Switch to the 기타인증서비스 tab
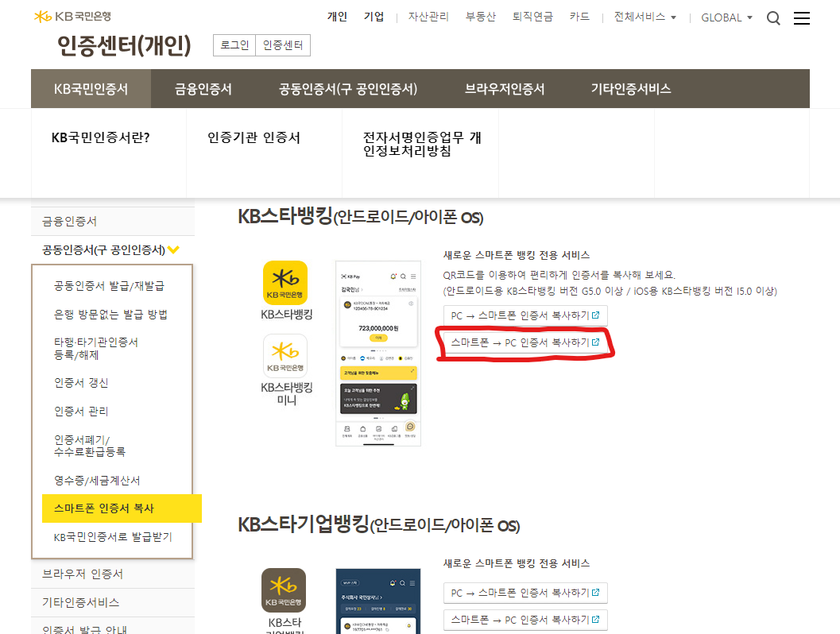This screenshot has width=840, height=634. point(630,89)
